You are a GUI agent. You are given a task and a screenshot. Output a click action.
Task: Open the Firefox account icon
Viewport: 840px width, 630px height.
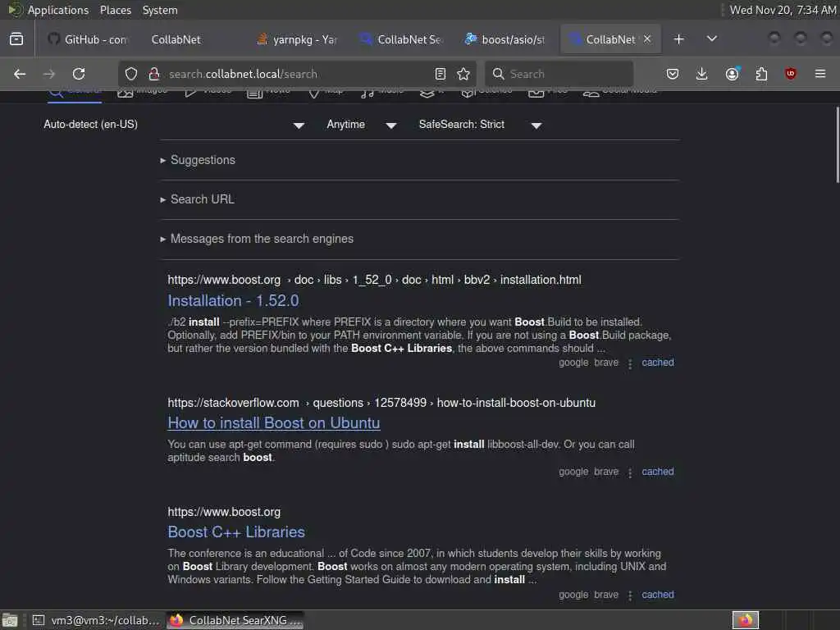(x=733, y=74)
